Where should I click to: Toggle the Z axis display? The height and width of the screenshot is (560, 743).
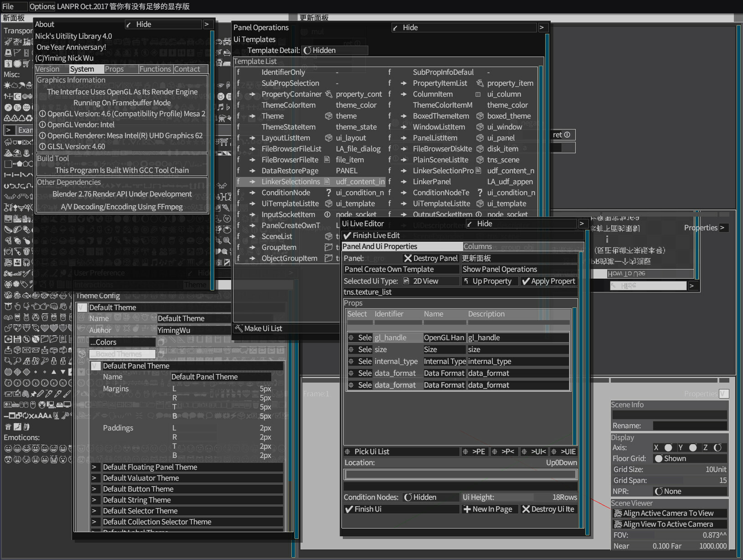(x=714, y=447)
